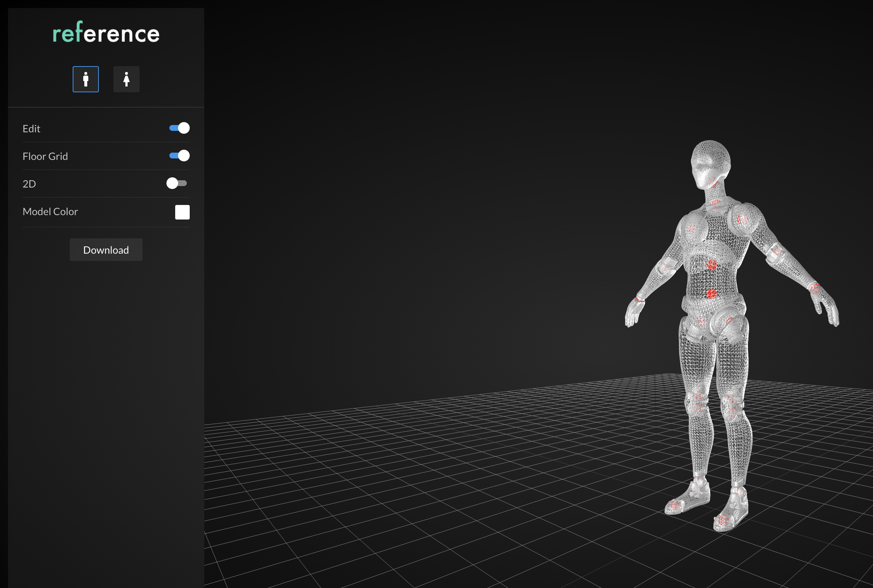Click the reference logo
Screen dimensions: 873x588
[106, 34]
